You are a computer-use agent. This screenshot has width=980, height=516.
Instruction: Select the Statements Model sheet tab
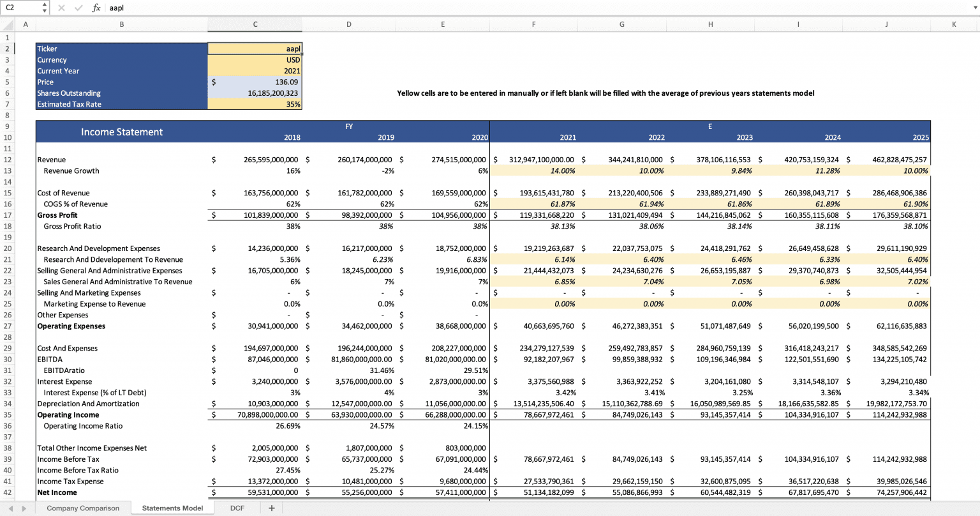pyautogui.click(x=172, y=508)
